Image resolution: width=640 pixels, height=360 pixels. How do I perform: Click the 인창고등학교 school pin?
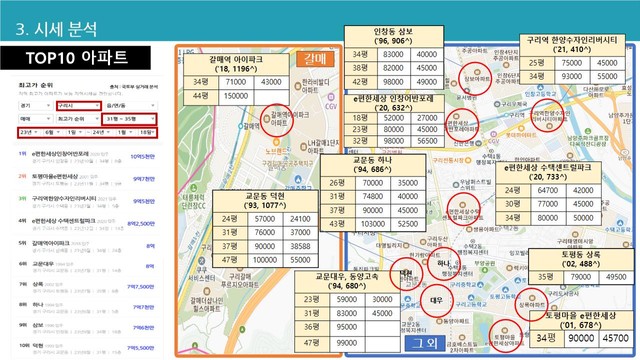[x=540, y=87]
